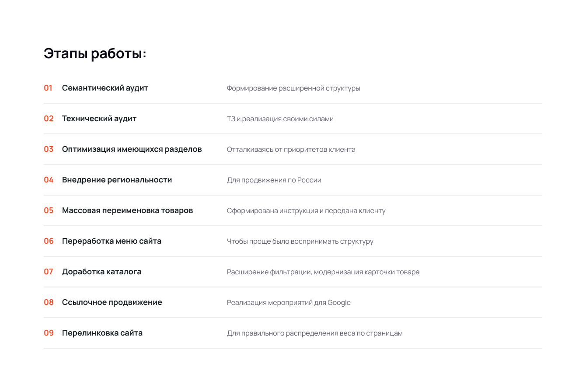Click the orange number 07
Image resolution: width=586 pixels, height=392 pixels.
[49, 272]
